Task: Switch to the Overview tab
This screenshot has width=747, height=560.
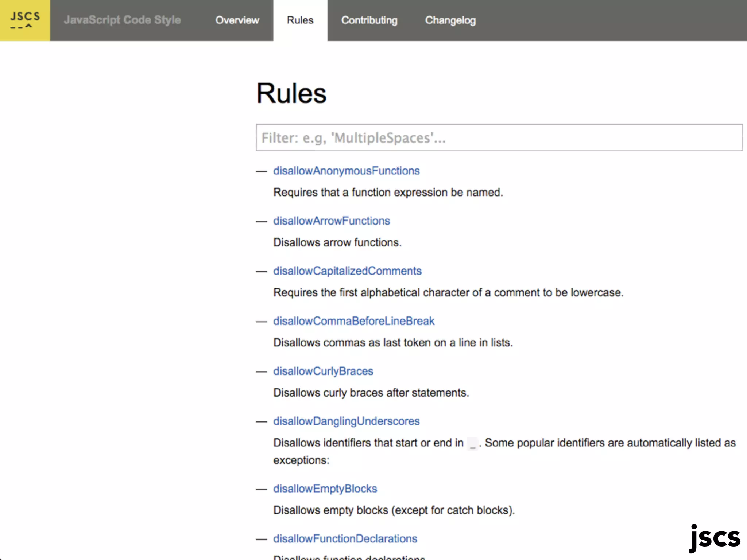Action: click(237, 20)
